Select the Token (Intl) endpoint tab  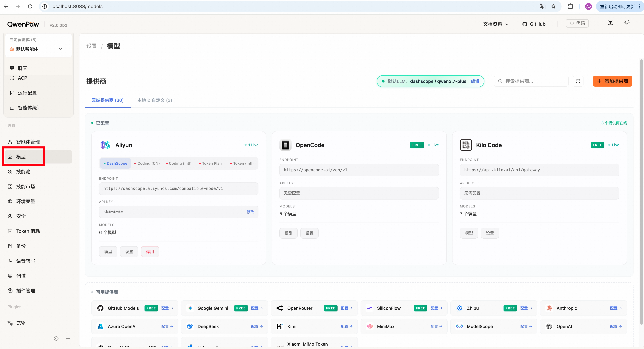[x=242, y=163]
